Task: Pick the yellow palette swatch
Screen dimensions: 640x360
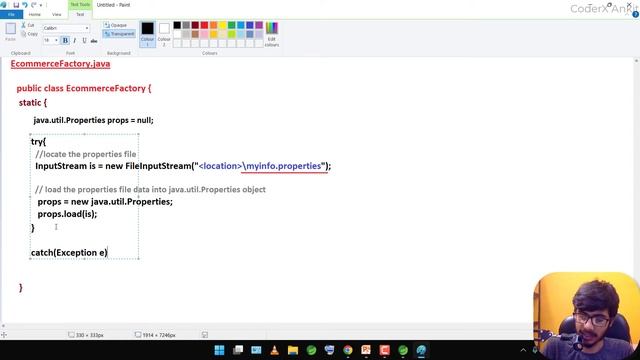Action: pos(222,25)
